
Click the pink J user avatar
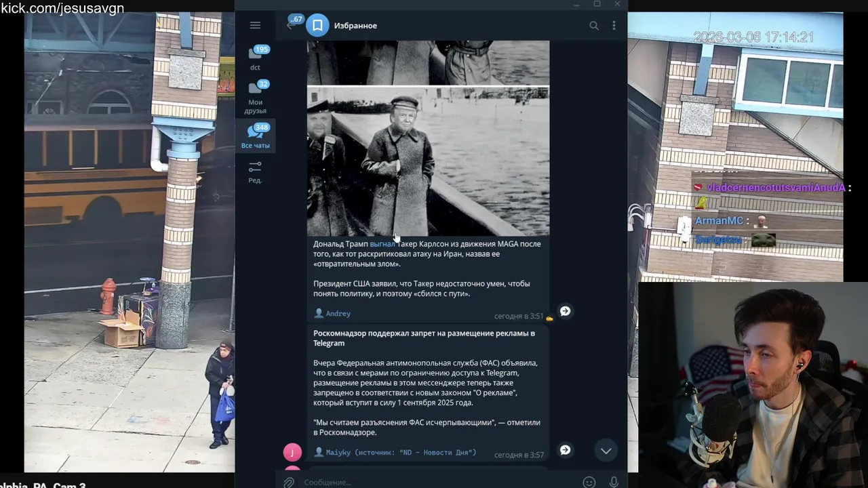(292, 452)
